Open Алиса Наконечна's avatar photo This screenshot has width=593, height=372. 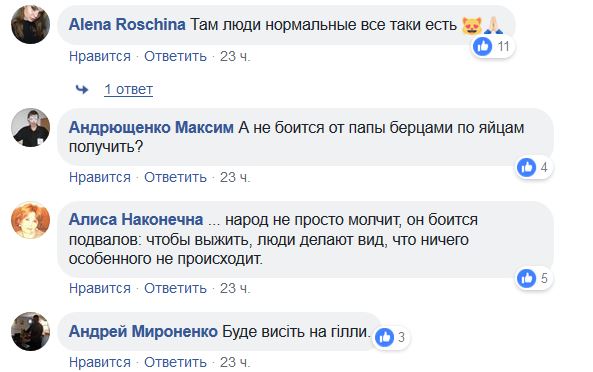(31, 220)
